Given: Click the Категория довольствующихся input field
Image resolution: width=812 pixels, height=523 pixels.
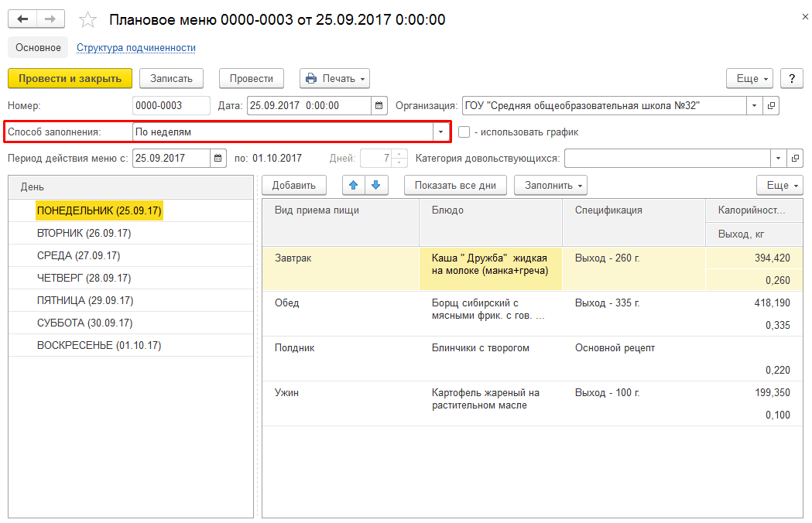Looking at the screenshot, I should (667, 159).
